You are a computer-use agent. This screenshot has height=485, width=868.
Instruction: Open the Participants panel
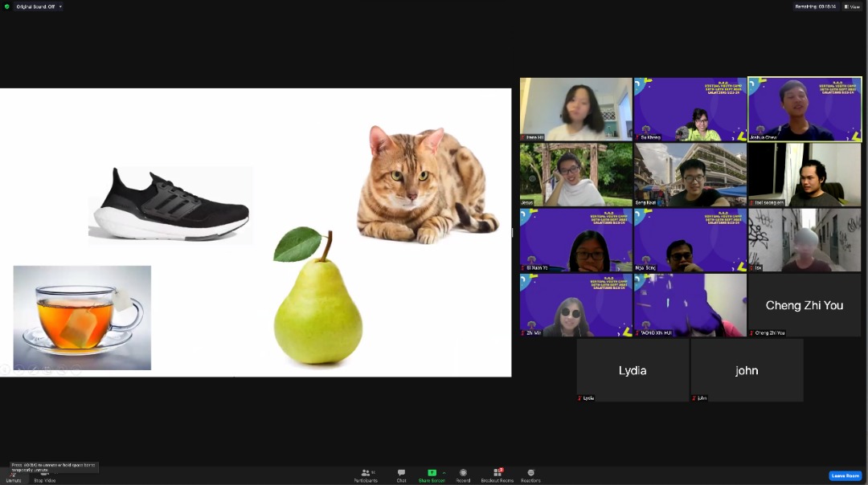click(366, 475)
